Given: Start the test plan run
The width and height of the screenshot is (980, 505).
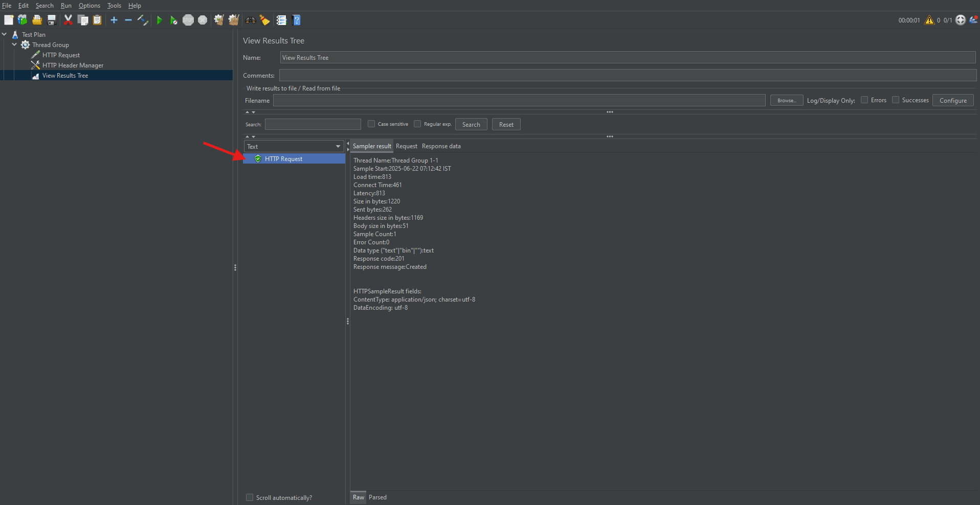Looking at the screenshot, I should pos(160,20).
